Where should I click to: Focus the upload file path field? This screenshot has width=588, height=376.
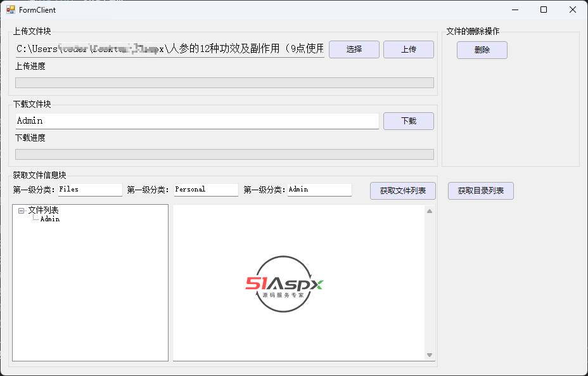coord(170,49)
